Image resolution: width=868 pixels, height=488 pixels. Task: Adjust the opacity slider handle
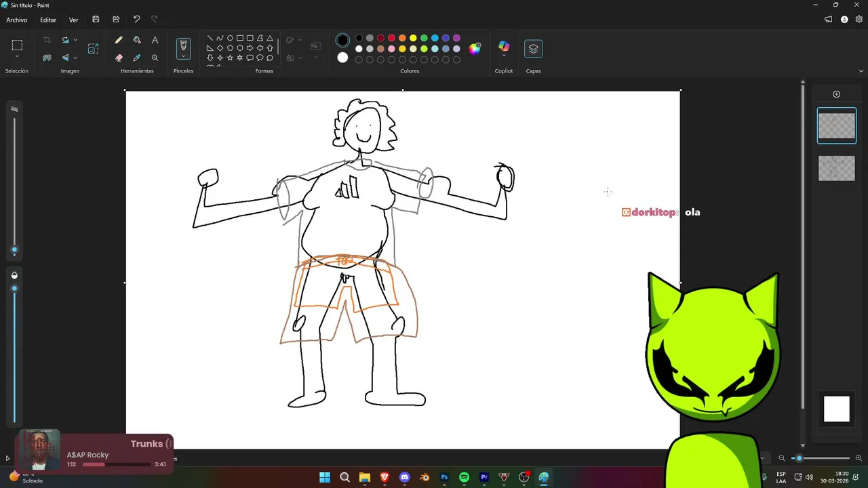point(14,288)
